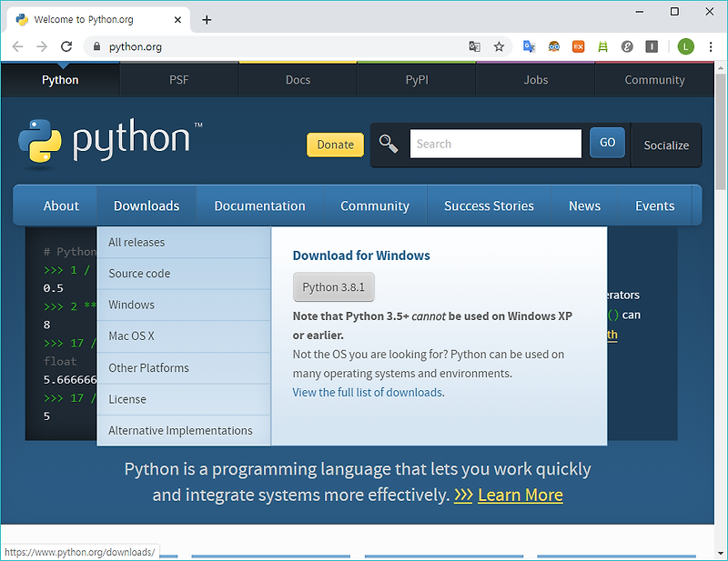Image resolution: width=728 pixels, height=561 pixels.
Task: Focus the Search text field
Action: tap(495, 144)
